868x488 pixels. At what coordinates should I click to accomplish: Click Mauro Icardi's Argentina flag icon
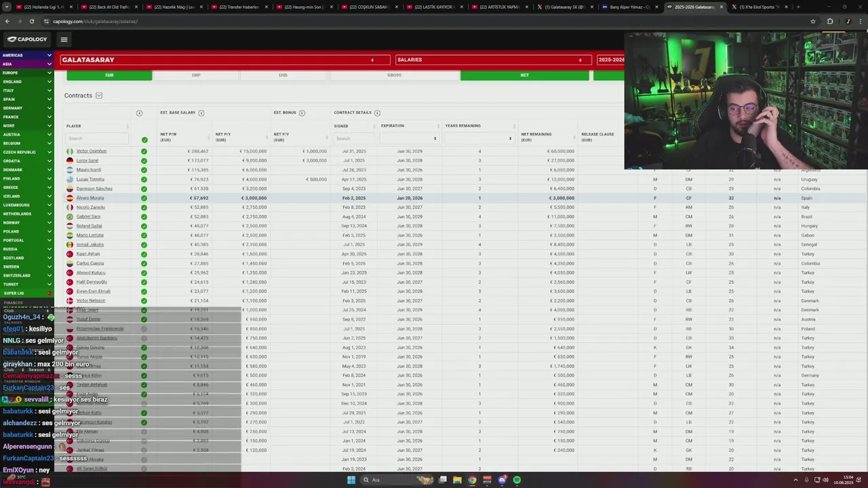coord(70,170)
